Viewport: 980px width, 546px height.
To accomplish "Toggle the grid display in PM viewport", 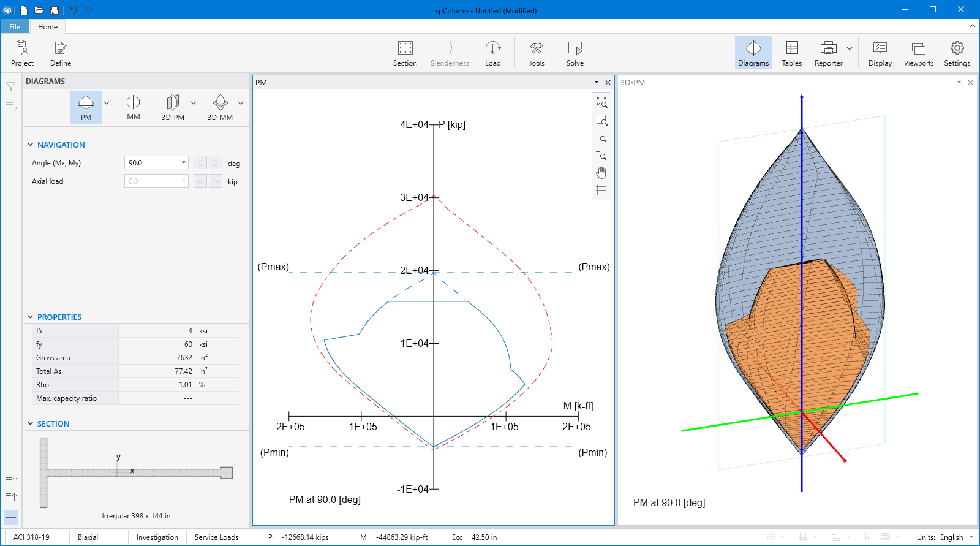I will (601, 191).
